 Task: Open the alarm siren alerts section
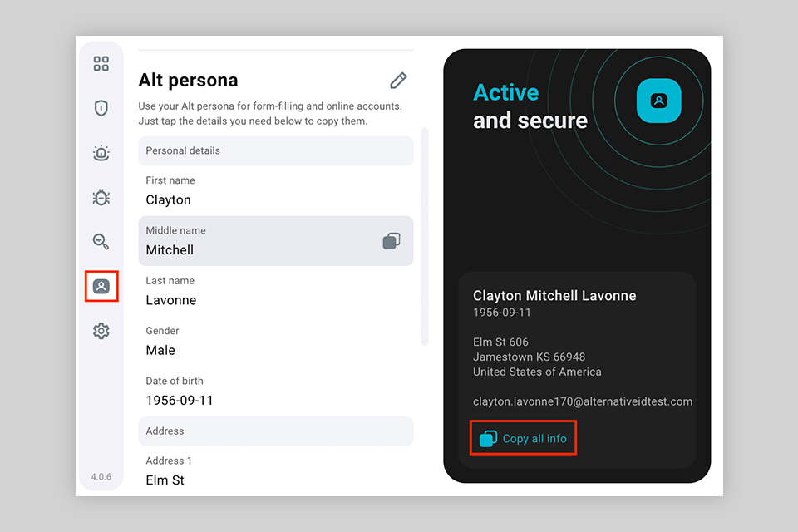pyautogui.click(x=101, y=153)
